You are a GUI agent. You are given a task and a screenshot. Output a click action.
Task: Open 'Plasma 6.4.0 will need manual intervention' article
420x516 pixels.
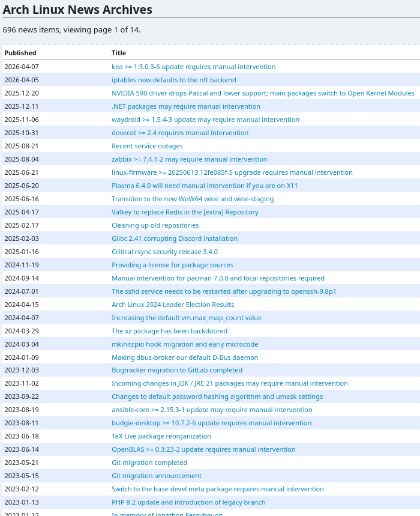tap(205, 186)
